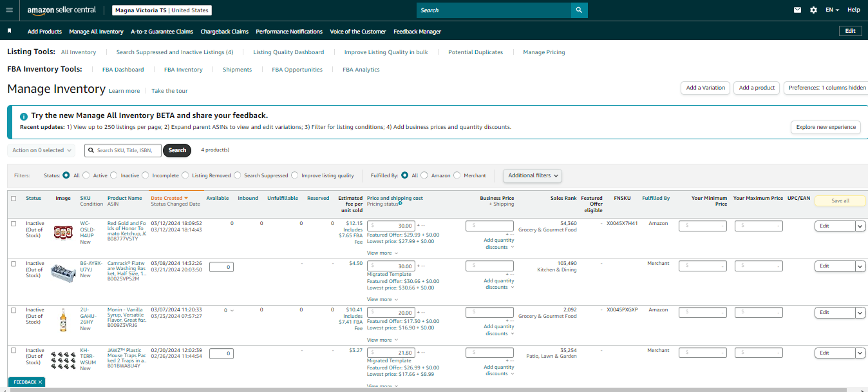Open the settings gear icon
868x392 pixels.
click(813, 10)
